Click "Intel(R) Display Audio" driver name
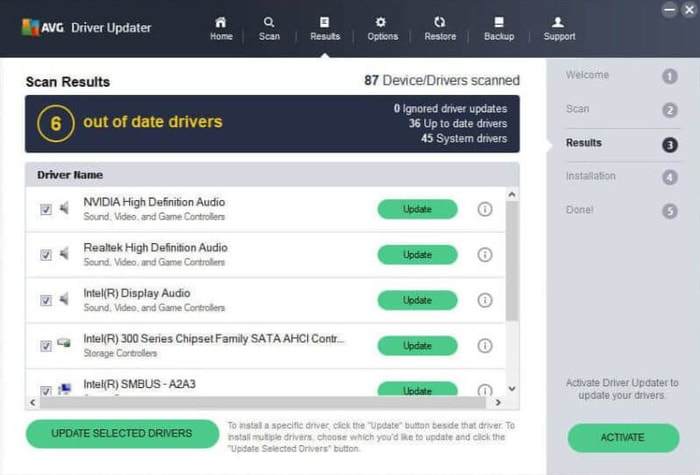This screenshot has width=700, height=475. [x=137, y=293]
